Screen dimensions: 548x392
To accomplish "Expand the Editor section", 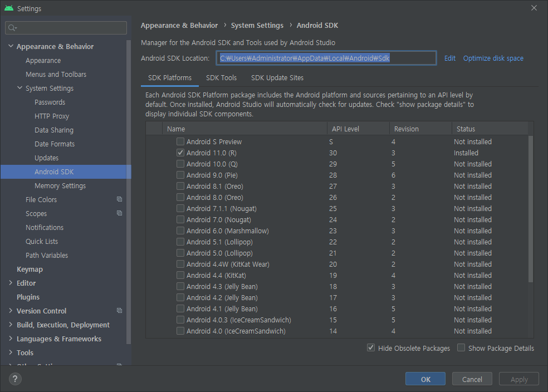I will (x=11, y=283).
